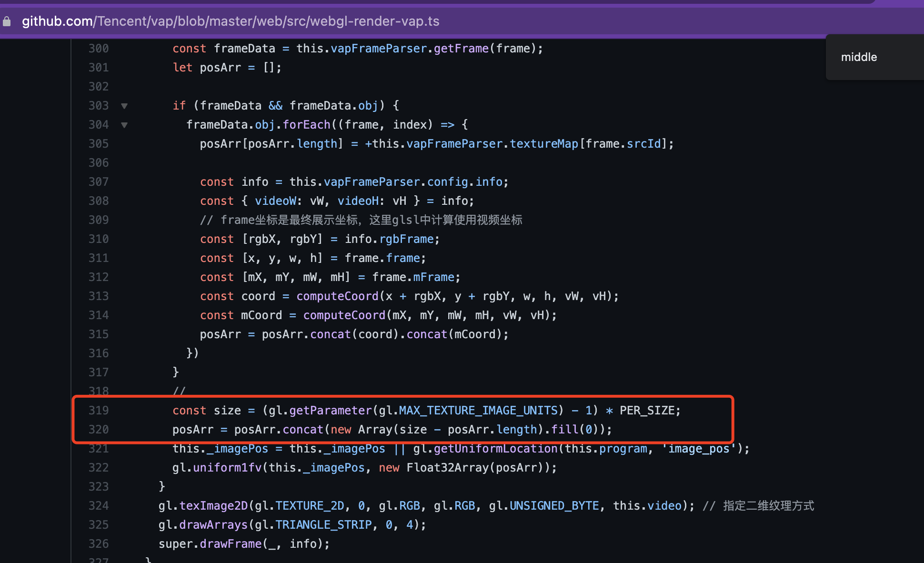Collapse the if statement block on line 303
Image resolution: width=924 pixels, height=563 pixels.
[x=124, y=106]
